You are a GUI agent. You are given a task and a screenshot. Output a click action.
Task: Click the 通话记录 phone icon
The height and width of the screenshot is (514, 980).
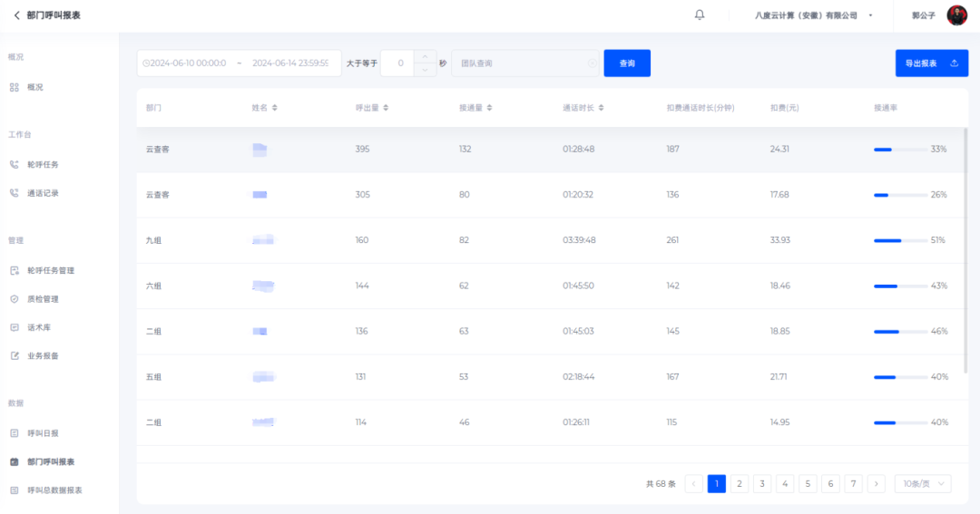(15, 194)
